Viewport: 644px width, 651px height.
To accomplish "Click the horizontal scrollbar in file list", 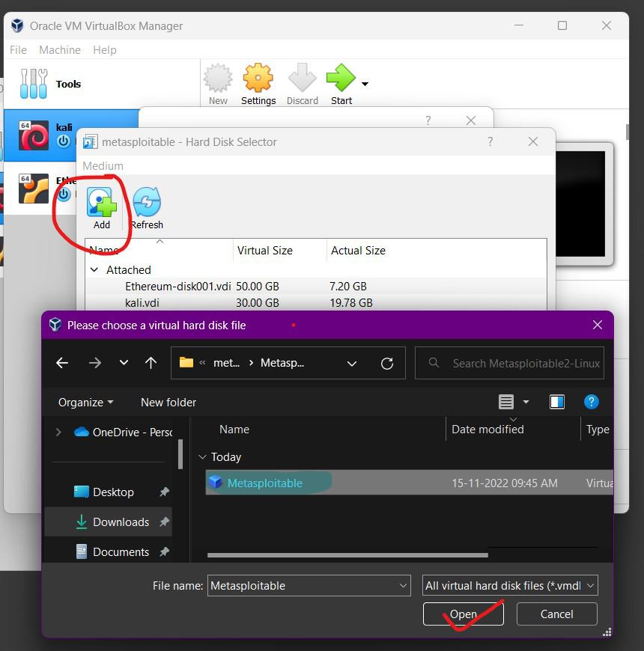I will pyautogui.click(x=347, y=555).
